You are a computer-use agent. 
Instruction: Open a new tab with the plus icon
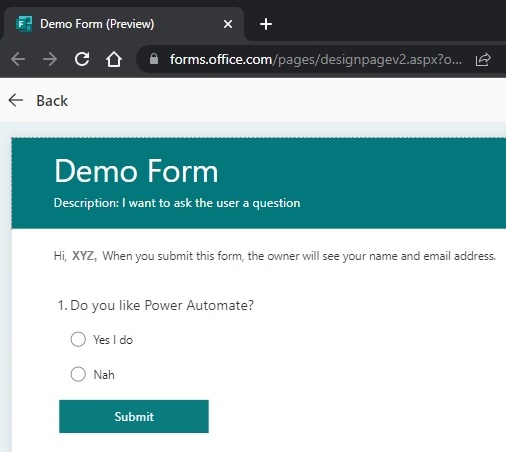[266, 24]
